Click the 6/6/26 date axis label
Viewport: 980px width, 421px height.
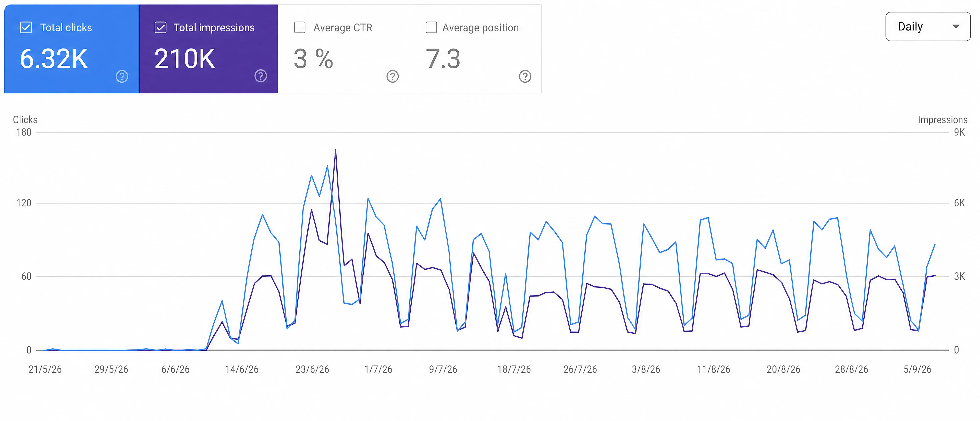175,369
